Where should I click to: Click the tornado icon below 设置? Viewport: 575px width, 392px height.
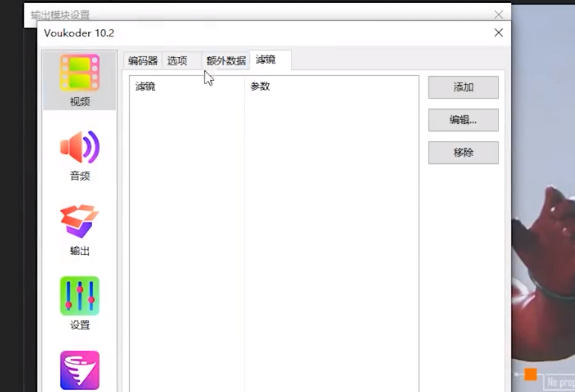coord(80,370)
